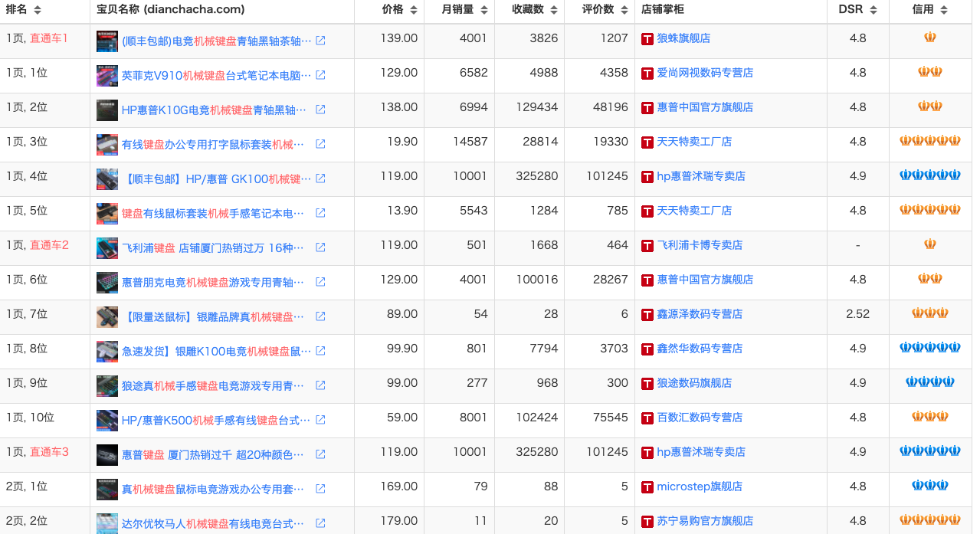
Task: Open product thumbnail for 飞利浦键盘 listing
Action: coord(107,247)
